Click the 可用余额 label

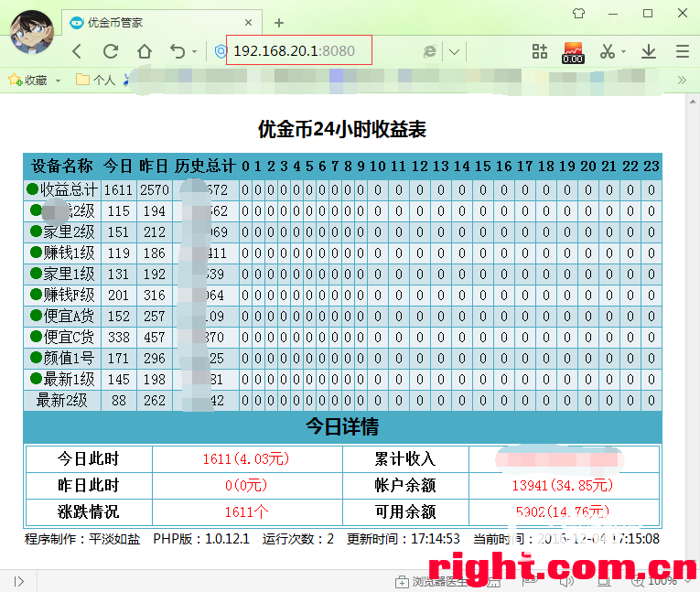coord(405,512)
